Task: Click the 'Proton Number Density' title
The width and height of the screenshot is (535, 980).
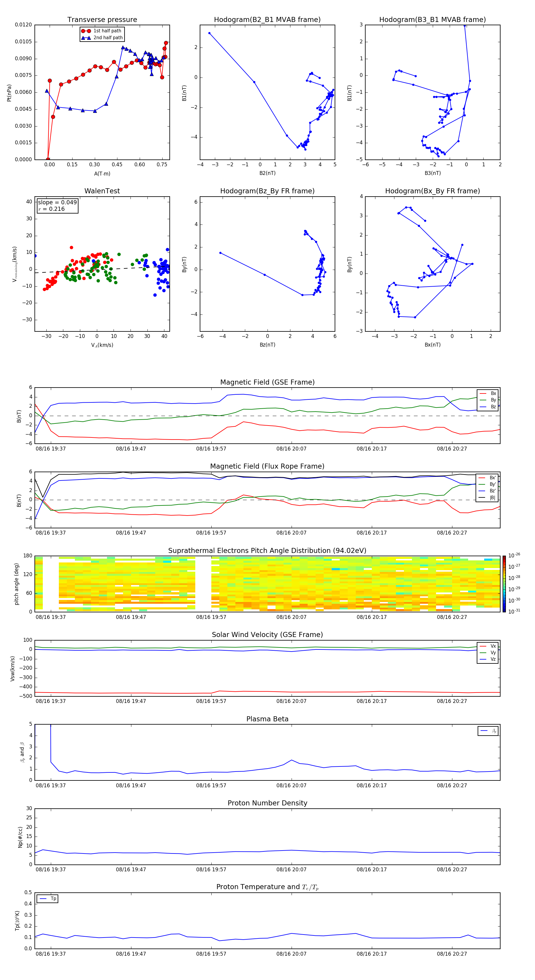Action: click(267, 803)
